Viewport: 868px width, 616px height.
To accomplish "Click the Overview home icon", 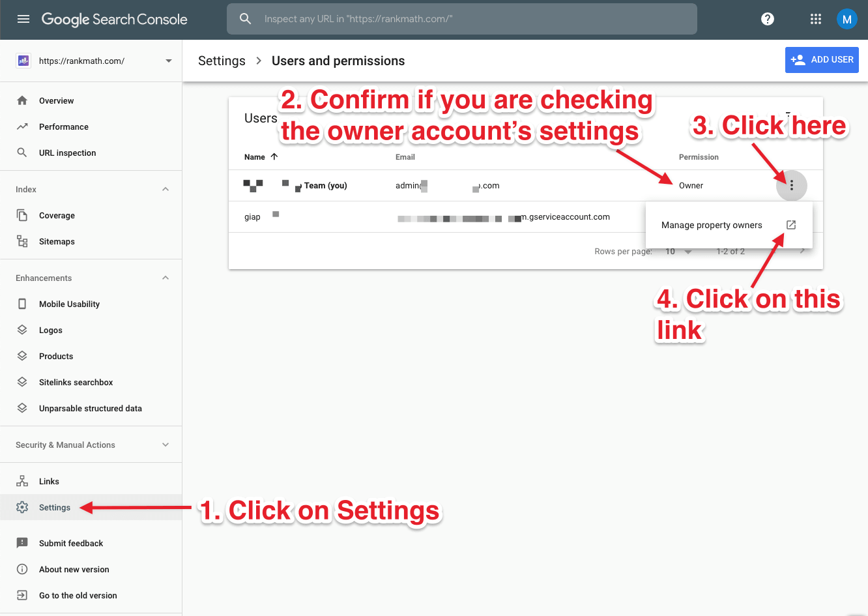I will click(22, 100).
